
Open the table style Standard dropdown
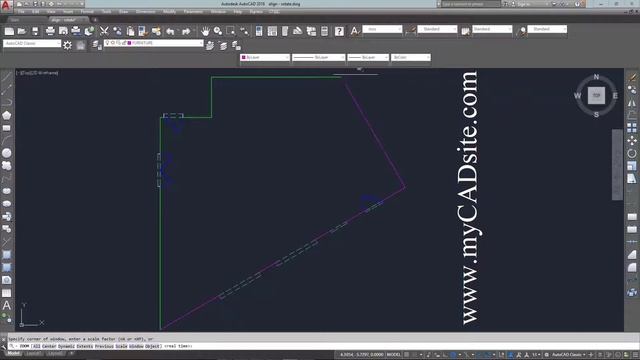[492, 29]
